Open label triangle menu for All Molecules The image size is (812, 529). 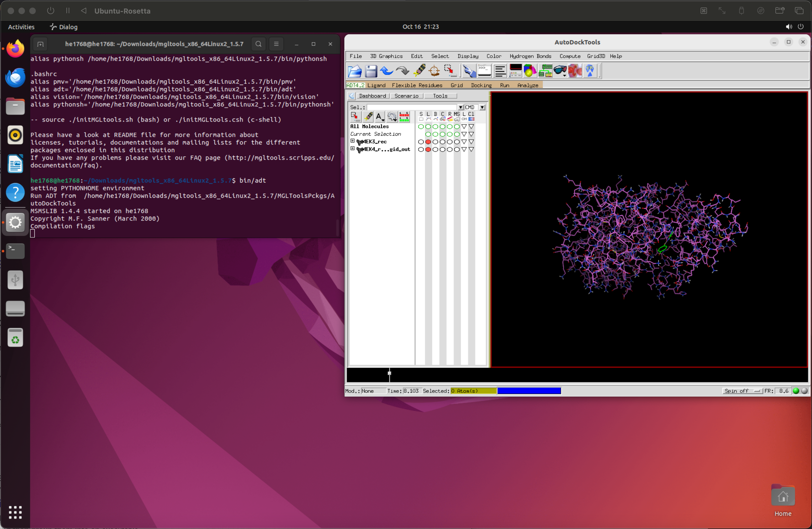(464, 127)
